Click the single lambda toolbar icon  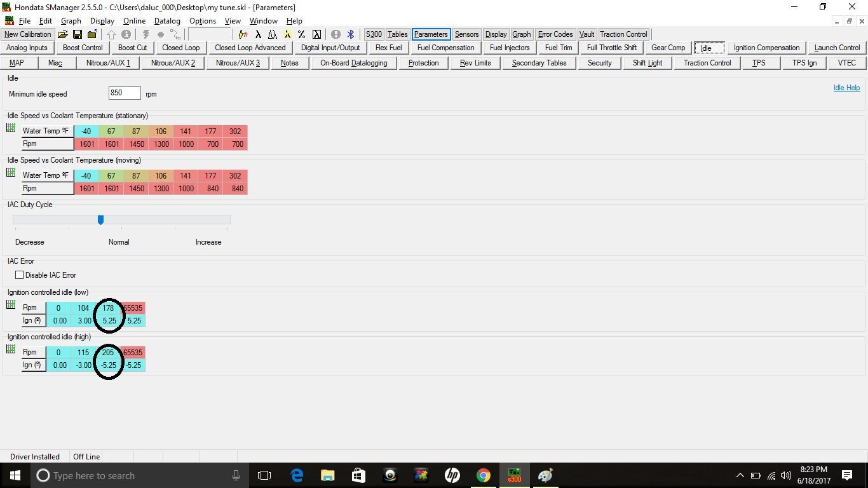[x=258, y=34]
